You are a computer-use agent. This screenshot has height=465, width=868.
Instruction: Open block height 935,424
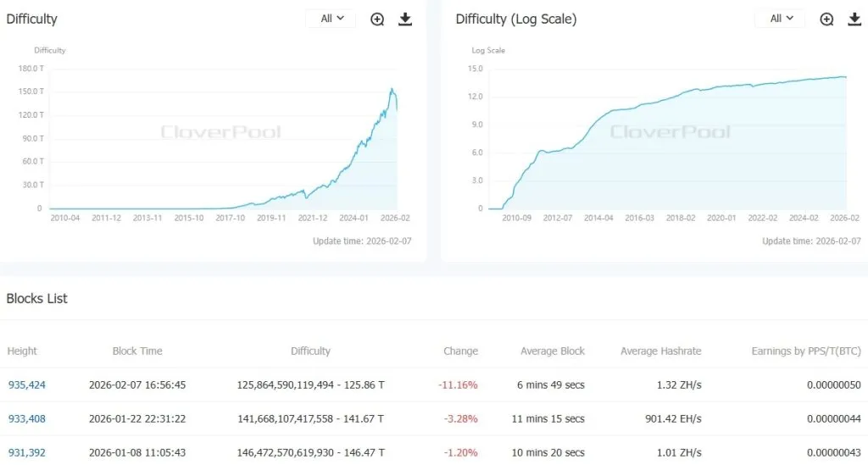(27, 385)
